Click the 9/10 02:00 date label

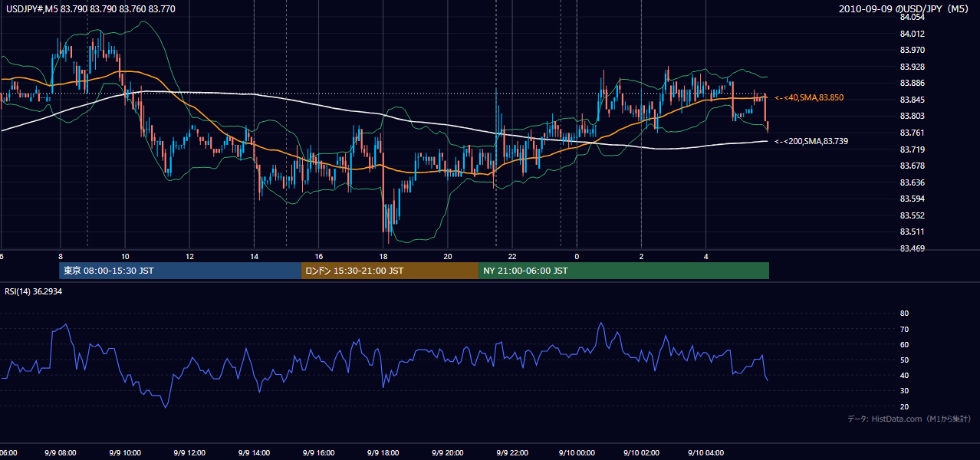point(641,453)
